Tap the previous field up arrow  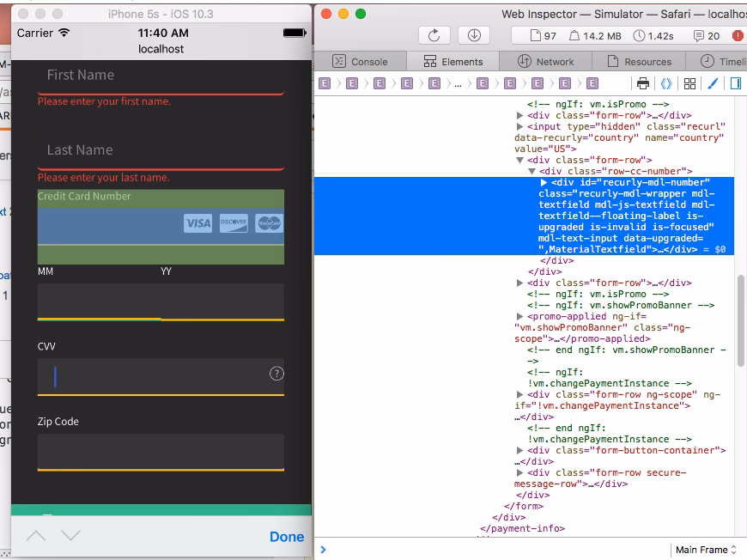(36, 536)
